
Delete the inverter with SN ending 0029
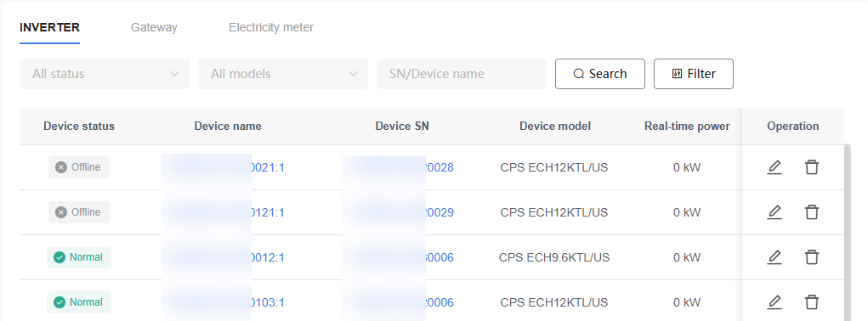click(x=812, y=212)
